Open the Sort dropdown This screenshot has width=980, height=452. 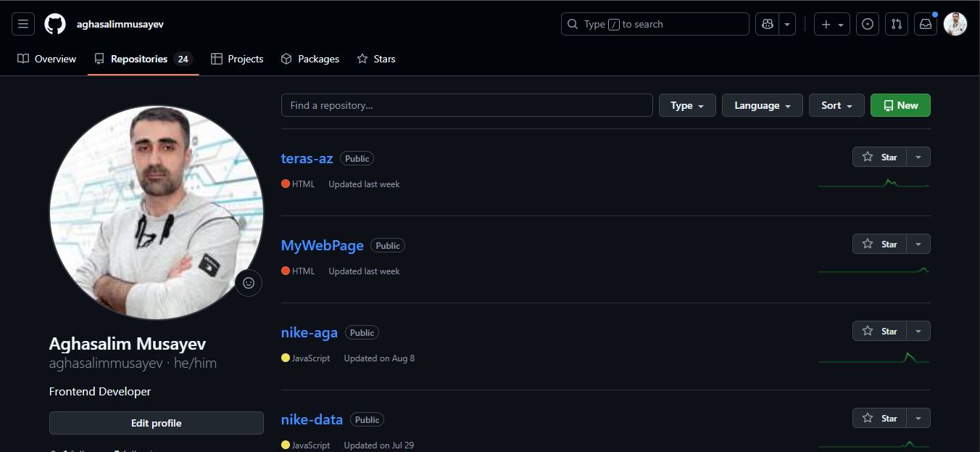tap(836, 105)
